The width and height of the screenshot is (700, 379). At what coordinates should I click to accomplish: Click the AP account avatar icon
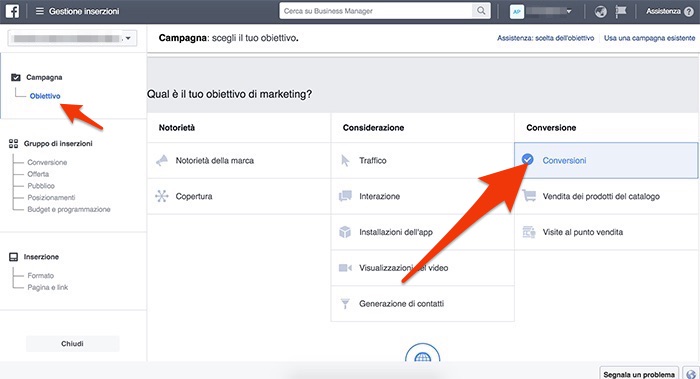(x=517, y=12)
